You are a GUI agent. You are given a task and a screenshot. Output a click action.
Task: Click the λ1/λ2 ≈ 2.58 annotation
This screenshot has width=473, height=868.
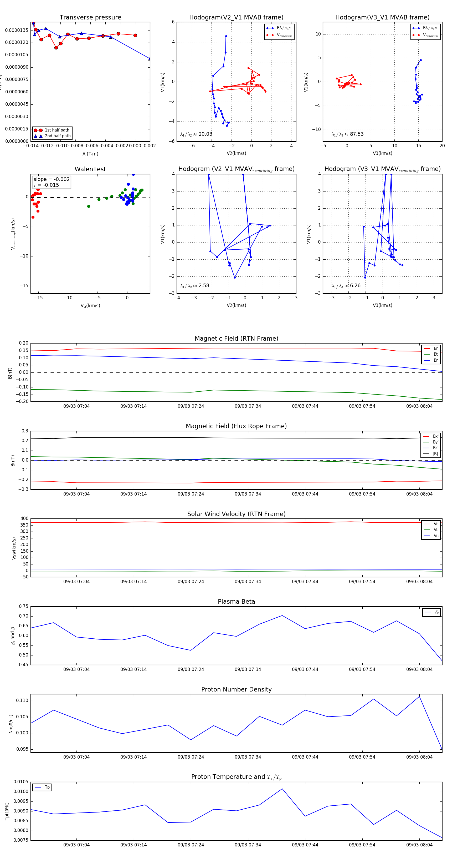(194, 286)
